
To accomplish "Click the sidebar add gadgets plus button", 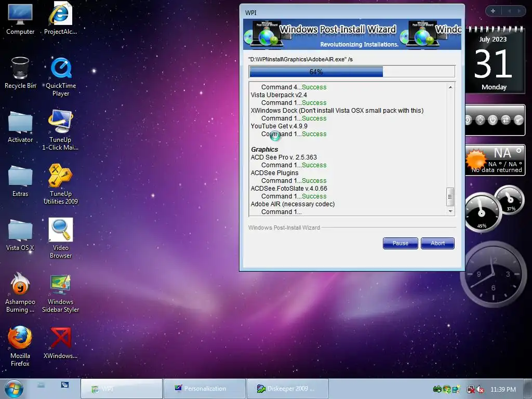I will tap(493, 11).
